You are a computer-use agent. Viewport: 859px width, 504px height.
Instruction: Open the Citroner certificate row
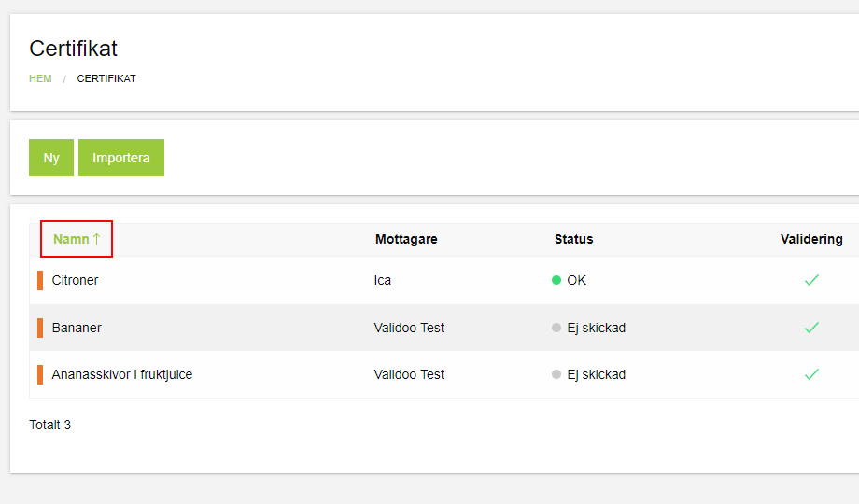75,280
